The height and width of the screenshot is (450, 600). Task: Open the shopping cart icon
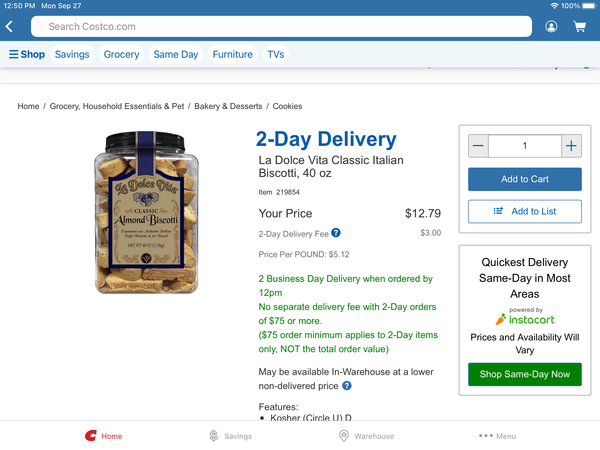pyautogui.click(x=579, y=26)
